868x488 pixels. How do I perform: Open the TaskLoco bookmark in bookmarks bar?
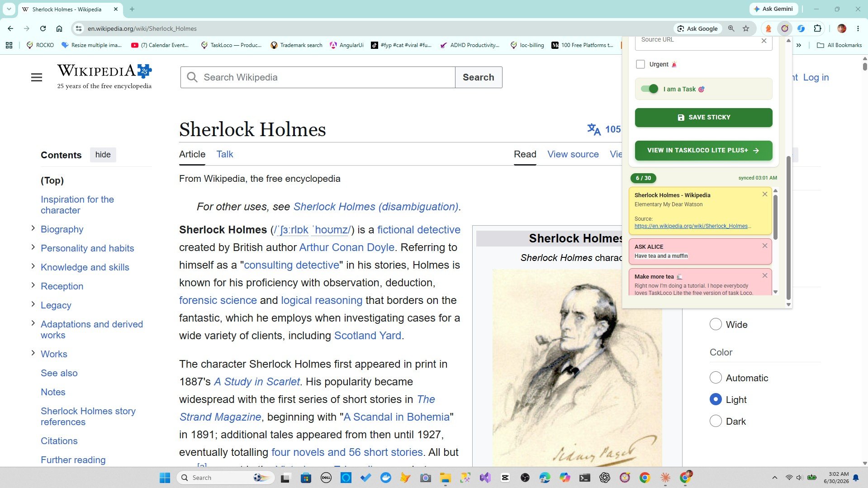(231, 45)
